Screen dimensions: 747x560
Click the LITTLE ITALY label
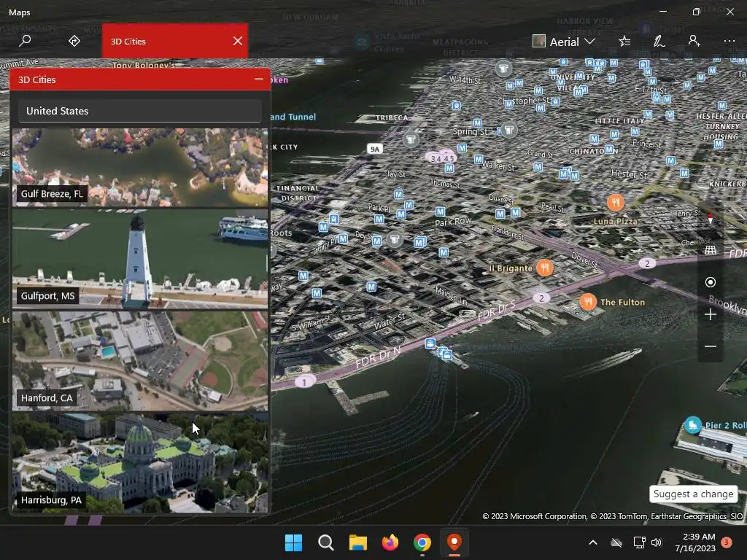(619, 121)
